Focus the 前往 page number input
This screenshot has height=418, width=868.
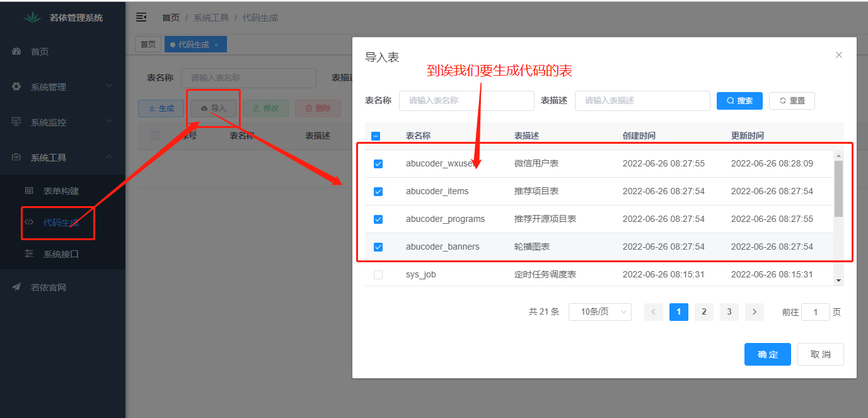(816, 312)
